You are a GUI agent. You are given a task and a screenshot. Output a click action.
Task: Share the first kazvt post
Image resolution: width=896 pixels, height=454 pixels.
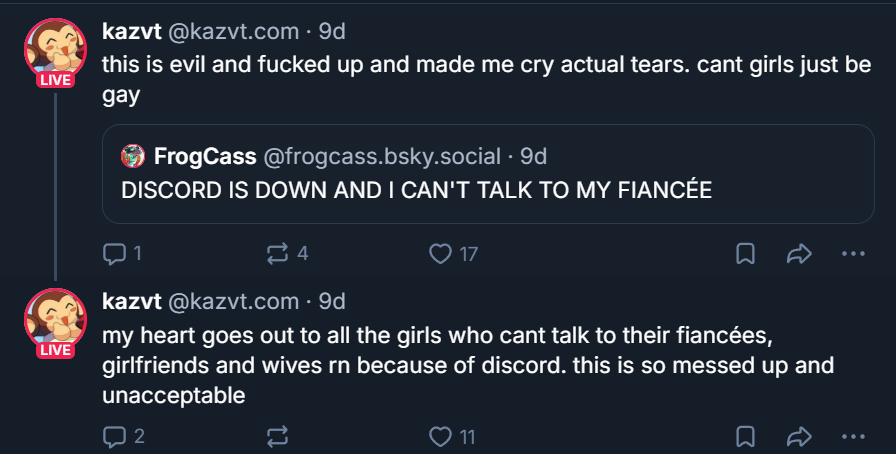coord(798,254)
